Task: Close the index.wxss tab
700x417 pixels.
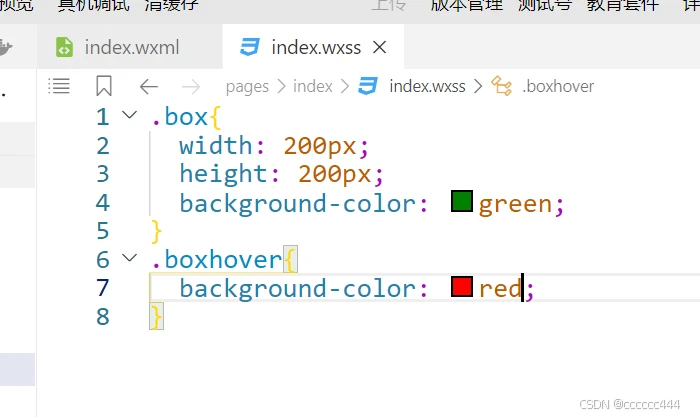Action: [x=379, y=47]
